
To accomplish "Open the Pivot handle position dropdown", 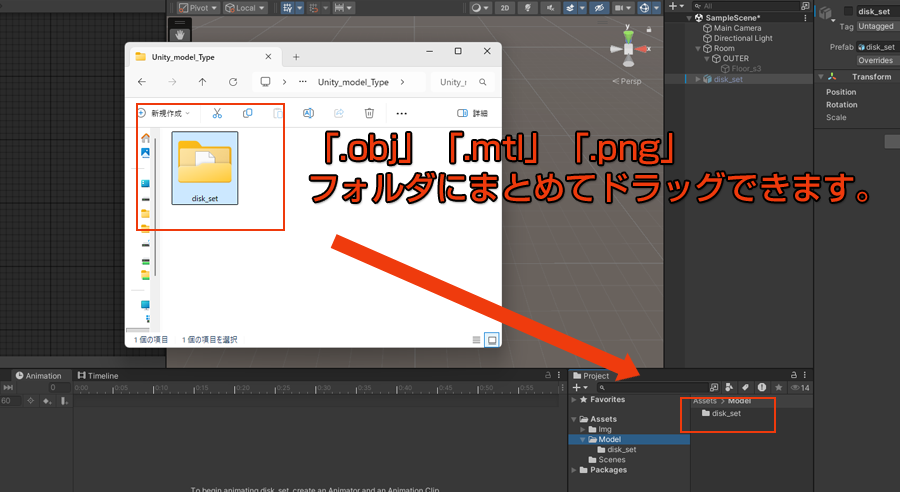I will 197,8.
